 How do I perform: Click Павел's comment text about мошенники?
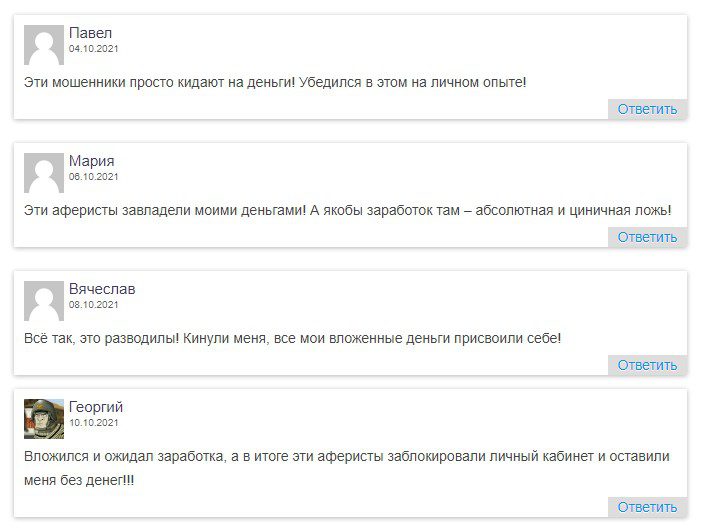coord(275,82)
